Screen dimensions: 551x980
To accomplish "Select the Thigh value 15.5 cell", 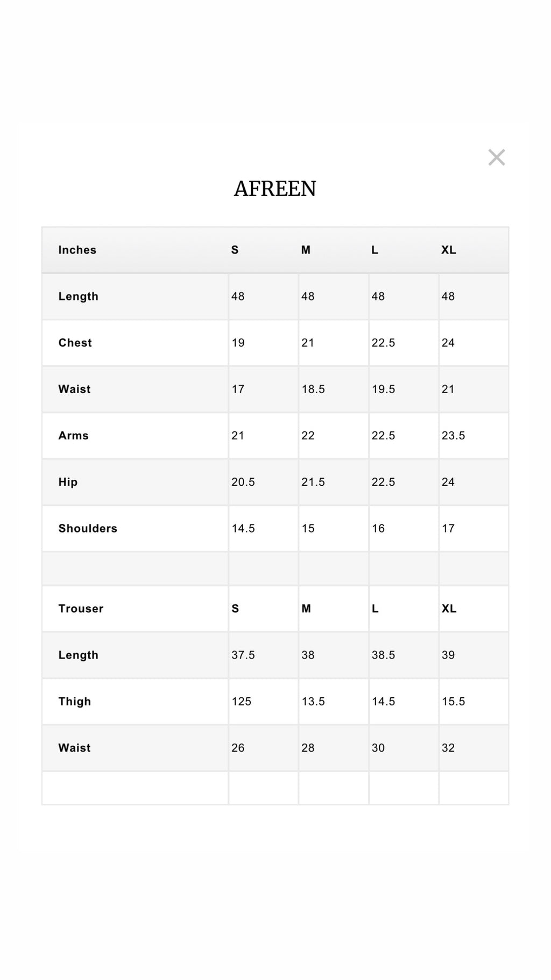I will coord(454,702).
